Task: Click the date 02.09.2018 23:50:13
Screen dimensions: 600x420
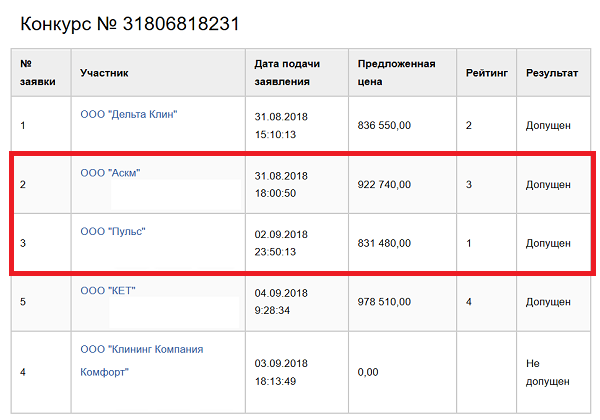Action: 281,243
